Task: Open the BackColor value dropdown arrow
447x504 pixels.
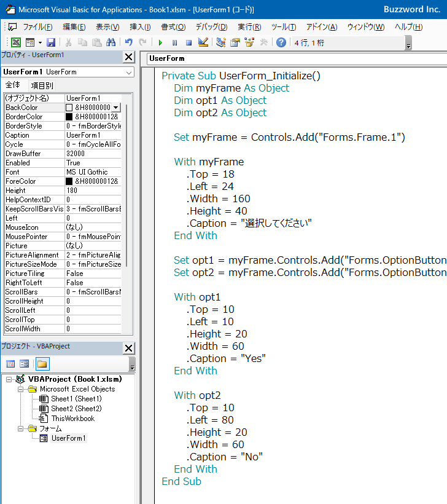Action: point(116,108)
